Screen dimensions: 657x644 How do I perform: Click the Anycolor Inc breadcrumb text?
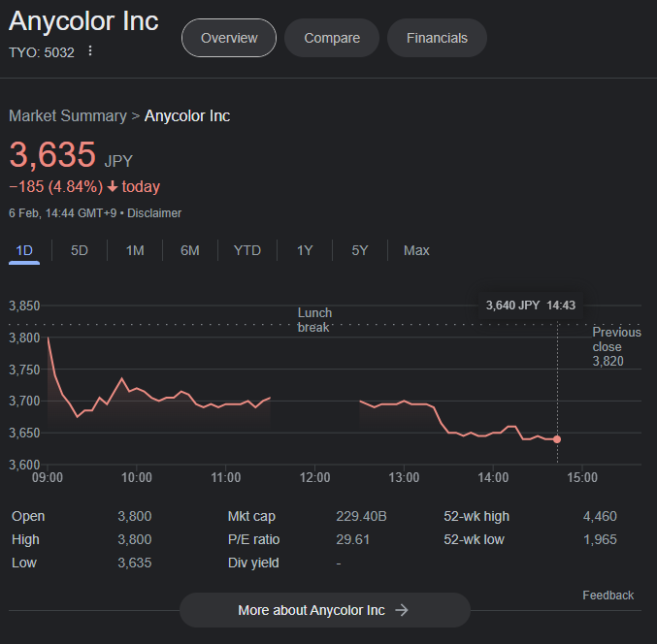point(187,116)
